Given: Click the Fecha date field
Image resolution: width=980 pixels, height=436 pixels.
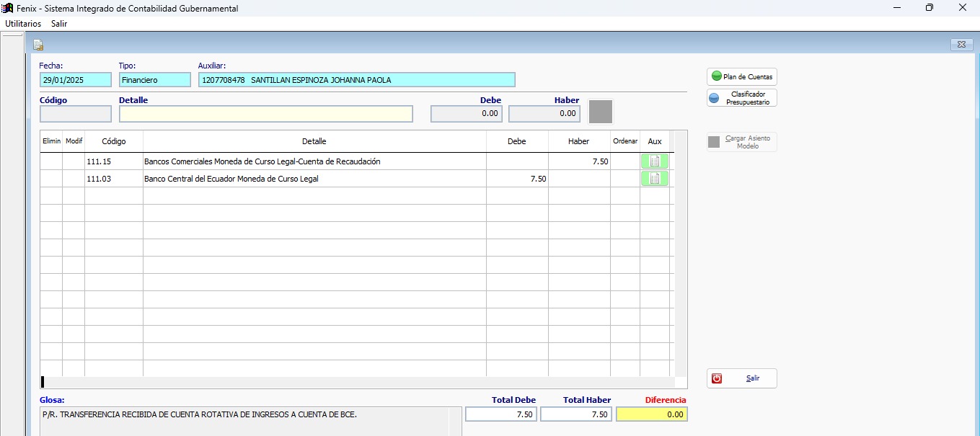Looking at the screenshot, I should click(x=76, y=80).
